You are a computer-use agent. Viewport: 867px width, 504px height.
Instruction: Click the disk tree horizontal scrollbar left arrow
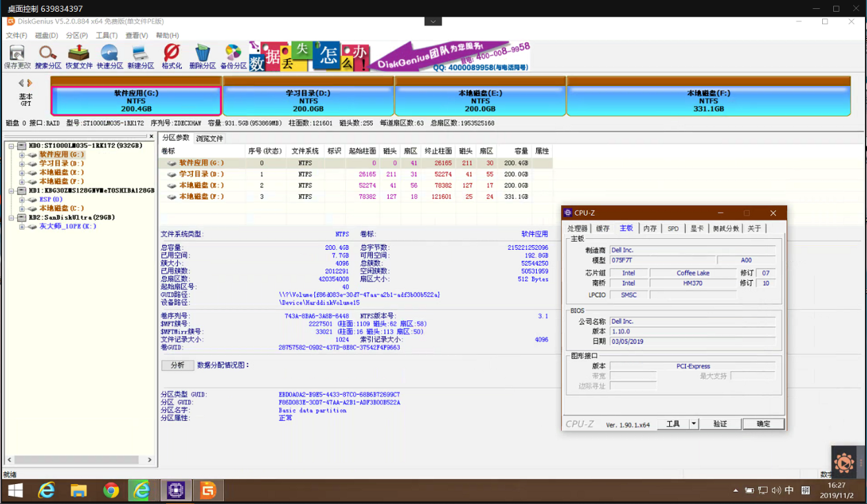coord(10,459)
